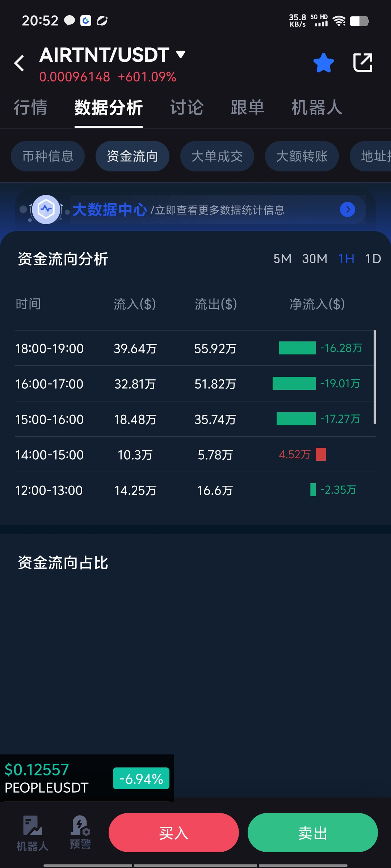Screen dimensions: 391x868
Task: Choose the 5M time interval
Action: pos(282,259)
